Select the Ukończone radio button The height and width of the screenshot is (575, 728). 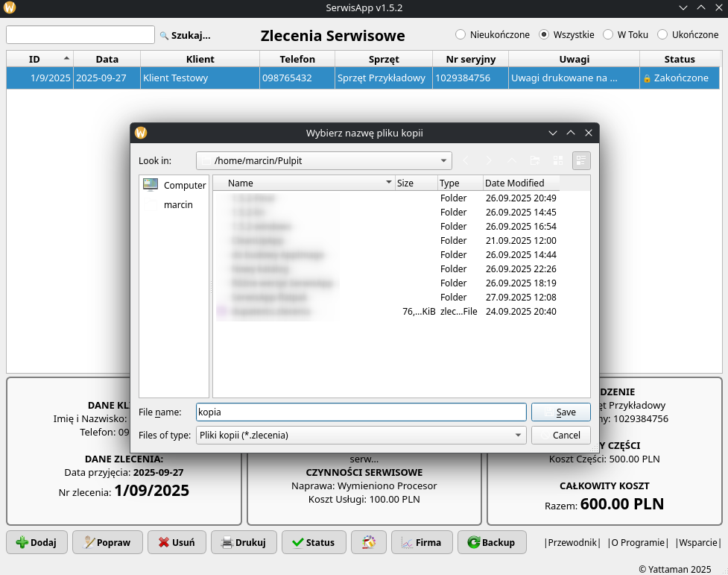[x=662, y=34]
